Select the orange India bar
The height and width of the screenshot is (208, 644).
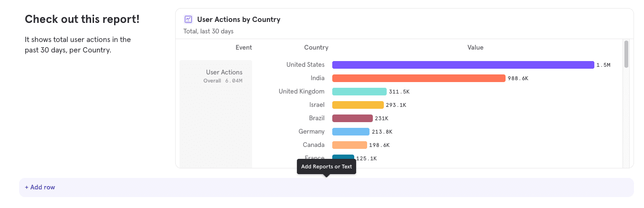418,78
